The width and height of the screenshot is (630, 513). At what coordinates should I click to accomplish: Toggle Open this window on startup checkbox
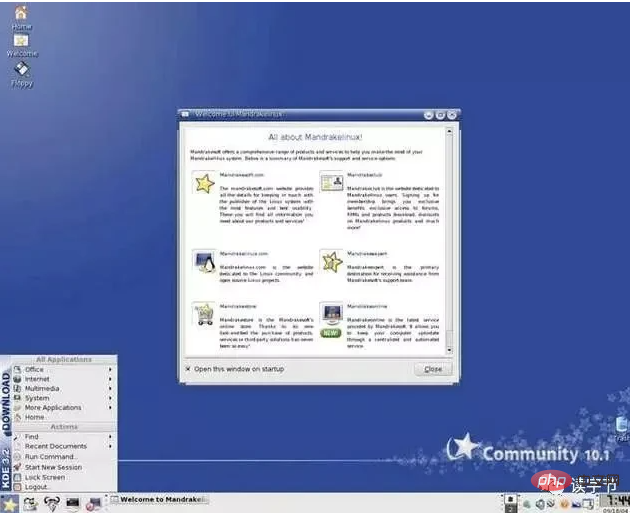(189, 369)
